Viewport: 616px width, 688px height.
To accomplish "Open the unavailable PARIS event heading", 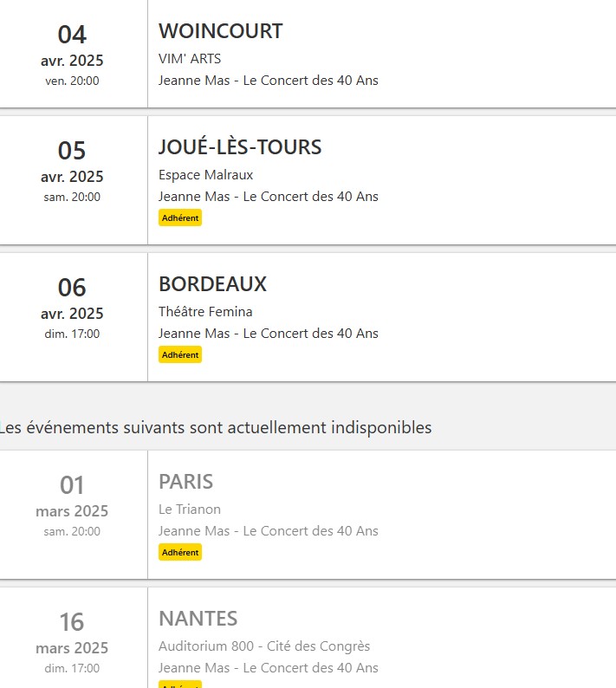I will pyautogui.click(x=185, y=482).
